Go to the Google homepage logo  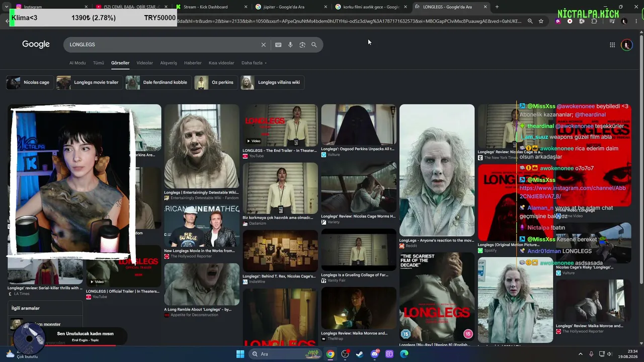coord(36,44)
